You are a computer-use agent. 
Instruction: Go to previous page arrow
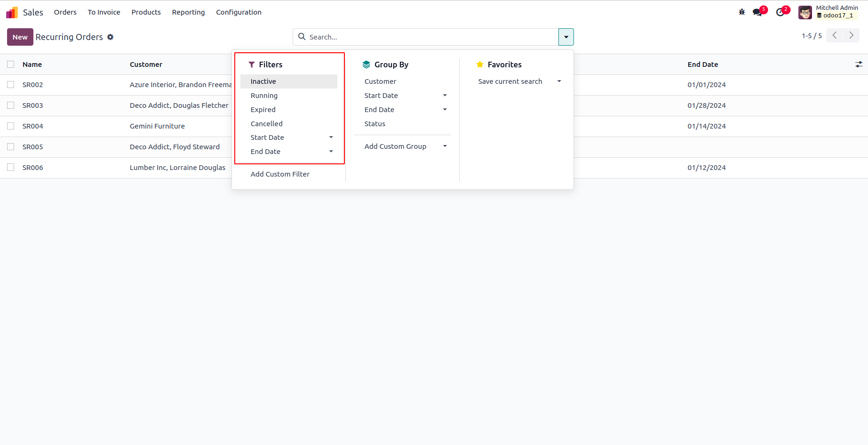[x=835, y=35]
